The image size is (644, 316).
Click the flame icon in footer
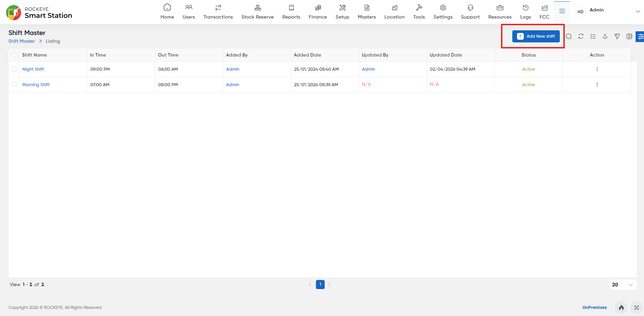621,308
